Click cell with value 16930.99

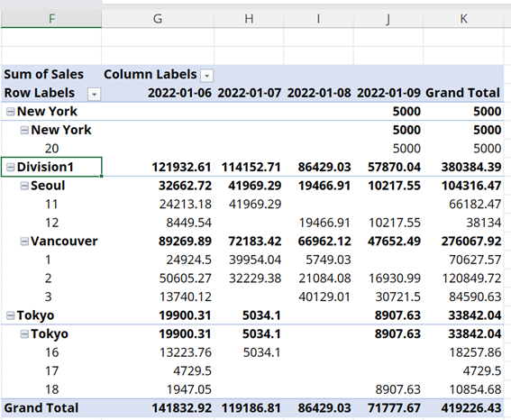395,278
